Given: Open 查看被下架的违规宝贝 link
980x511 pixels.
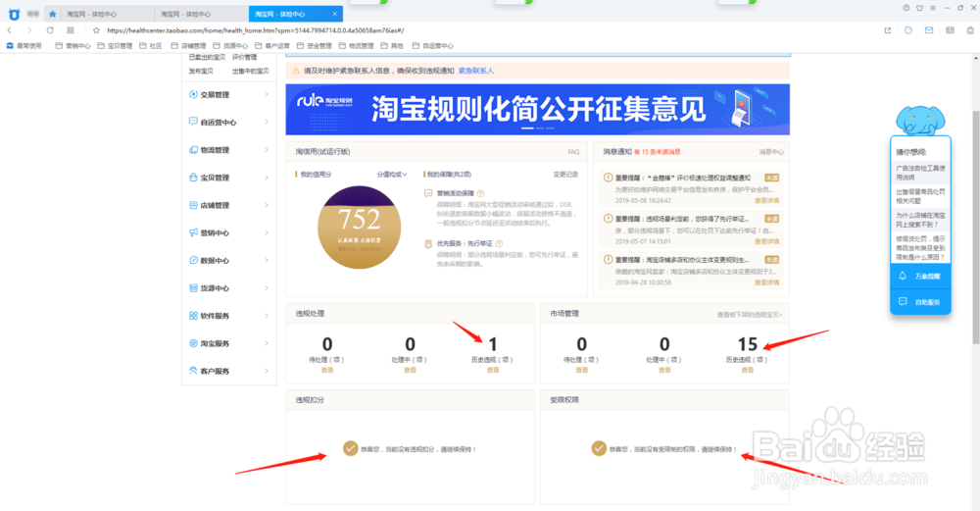Looking at the screenshot, I should point(750,315).
